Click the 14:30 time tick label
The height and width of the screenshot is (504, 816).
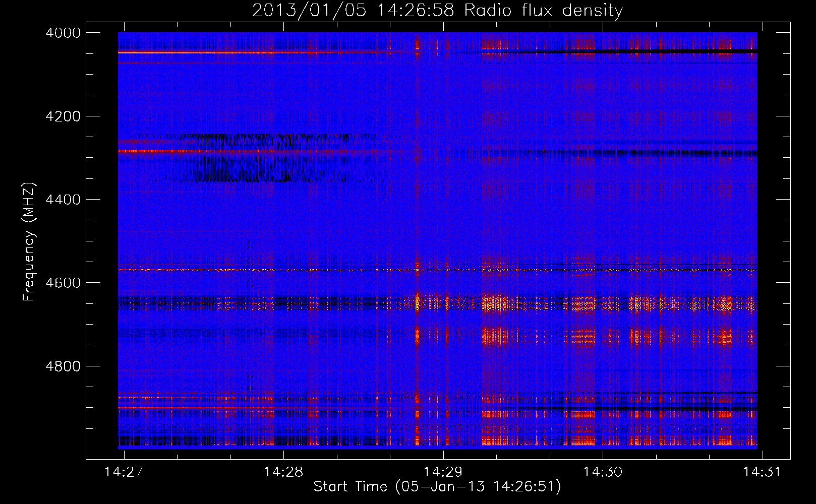(603, 472)
